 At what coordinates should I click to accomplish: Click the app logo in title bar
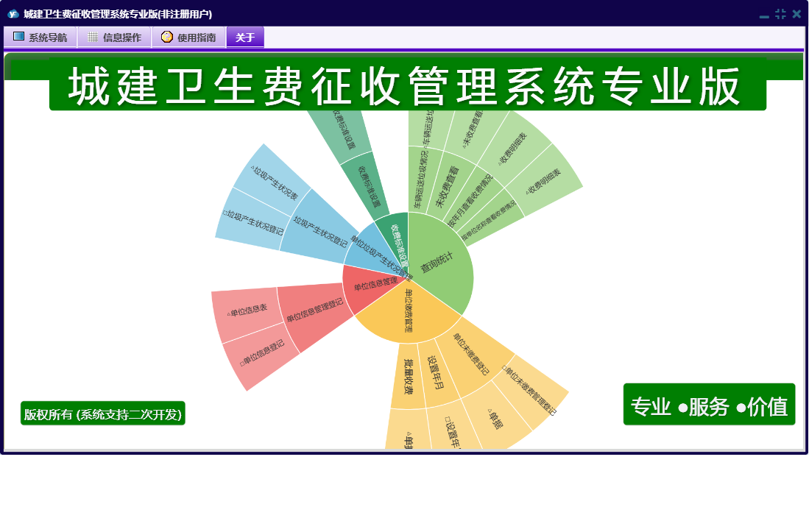click(x=13, y=14)
